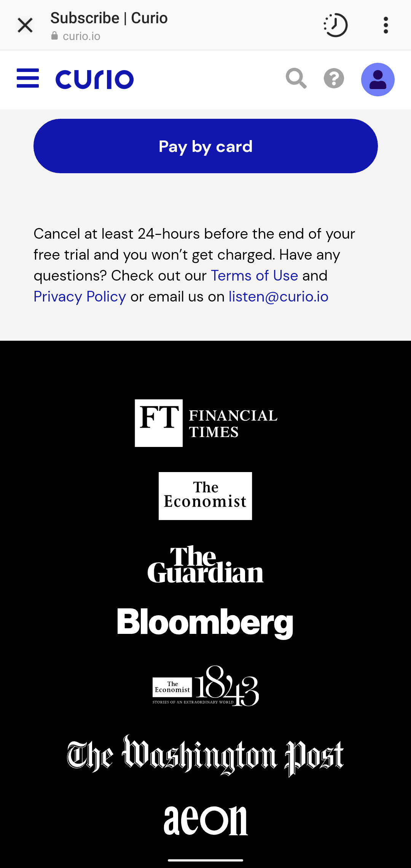Tap The Economist logo
The width and height of the screenshot is (411, 868).
tap(205, 496)
